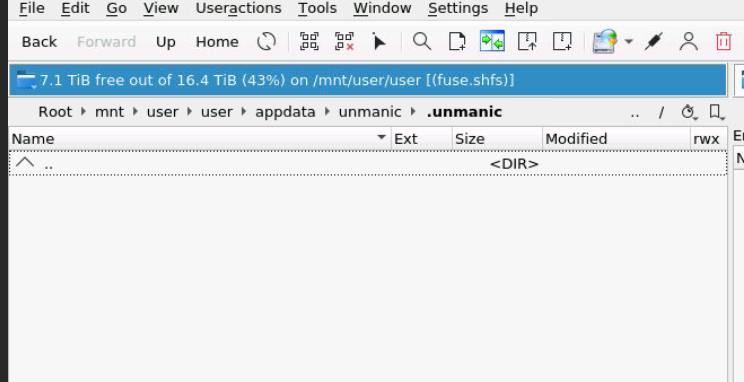Open the Settings menu
The width and height of the screenshot is (744, 382).
pos(458,9)
